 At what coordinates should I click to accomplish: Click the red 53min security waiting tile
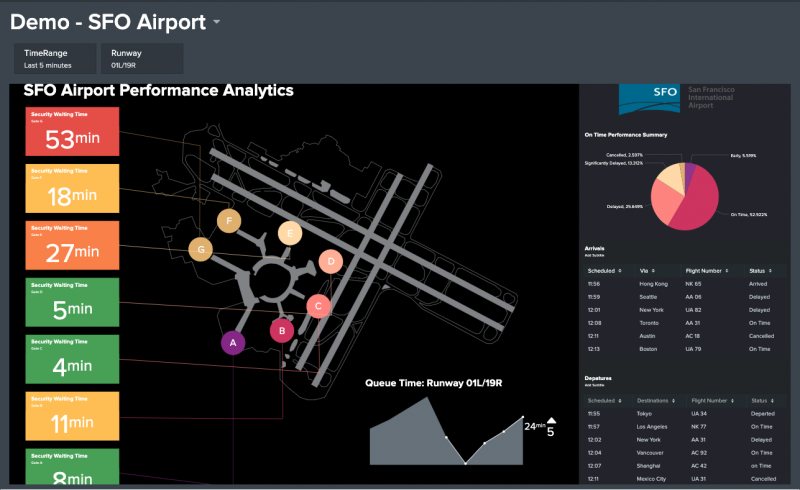72,131
